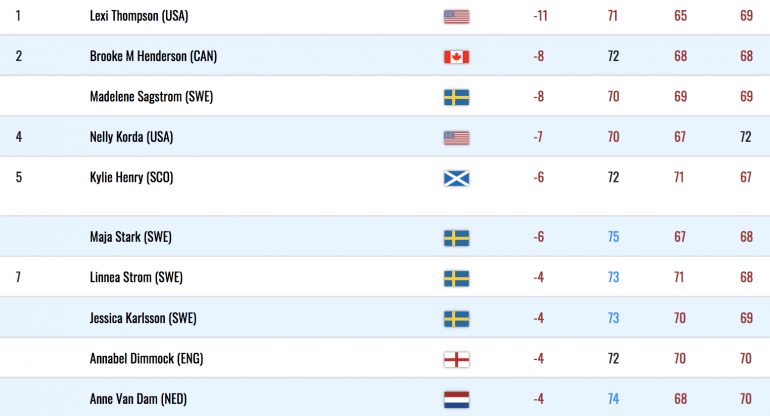Click the Scottish flag beside Kylie Henry
This screenshot has width=770, height=416.
click(456, 178)
